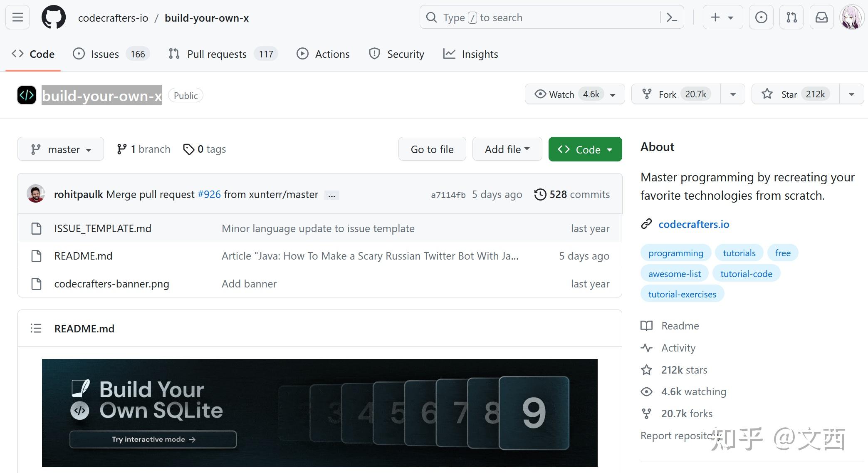Open the issues icon in header
This screenshot has height=473, width=868.
(x=761, y=17)
